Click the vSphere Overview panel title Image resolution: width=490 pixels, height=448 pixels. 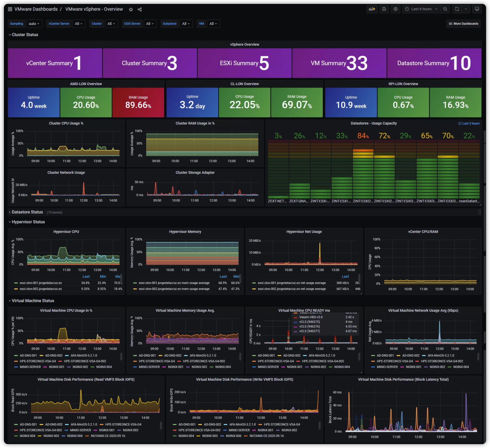tap(245, 45)
